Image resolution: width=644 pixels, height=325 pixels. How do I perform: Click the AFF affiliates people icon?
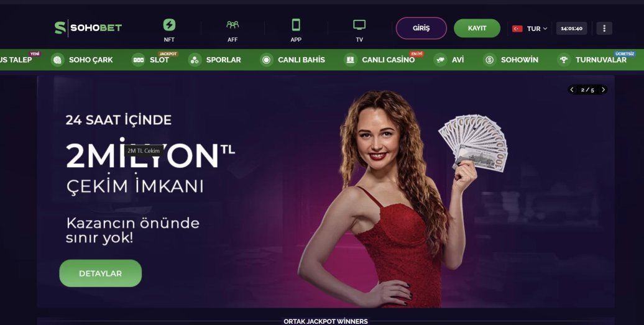232,25
